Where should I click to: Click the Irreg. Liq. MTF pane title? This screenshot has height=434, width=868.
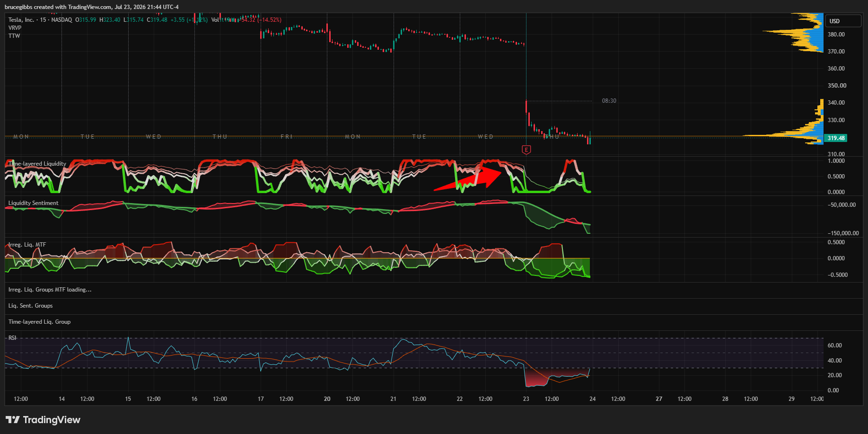(x=27, y=245)
